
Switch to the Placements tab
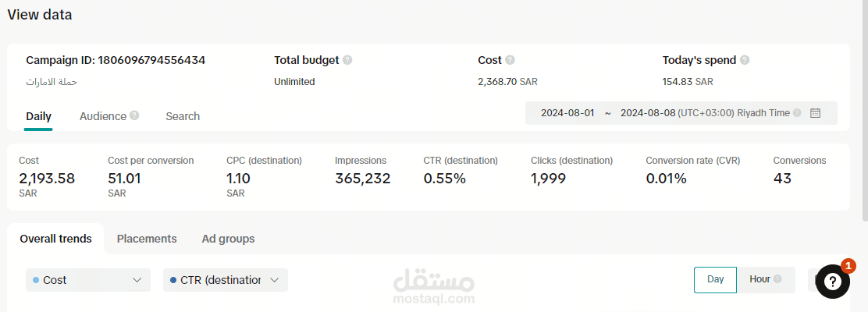tap(147, 239)
